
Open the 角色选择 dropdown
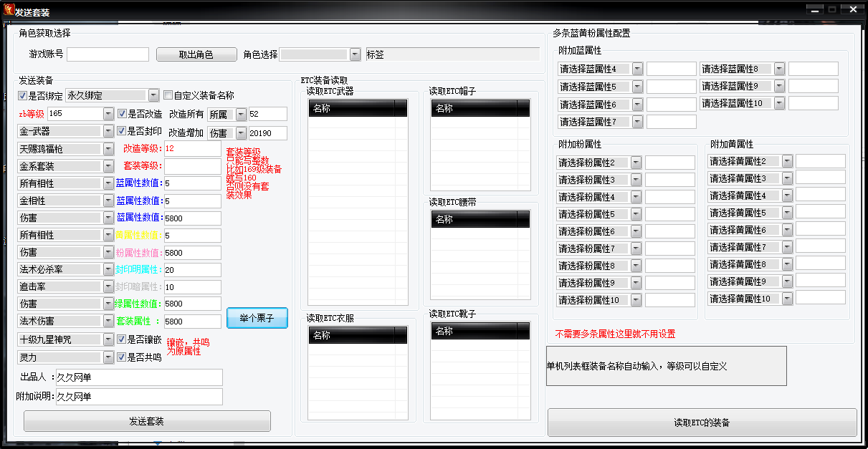[x=355, y=54]
